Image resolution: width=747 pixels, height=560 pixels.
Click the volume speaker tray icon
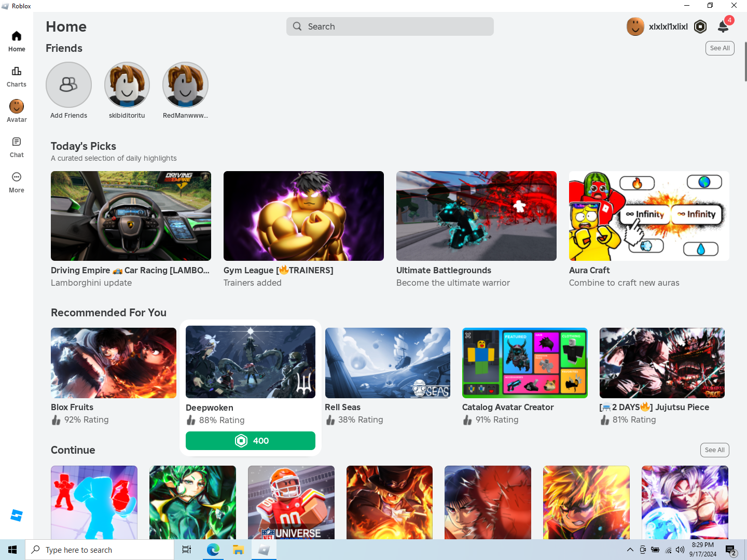point(680,550)
